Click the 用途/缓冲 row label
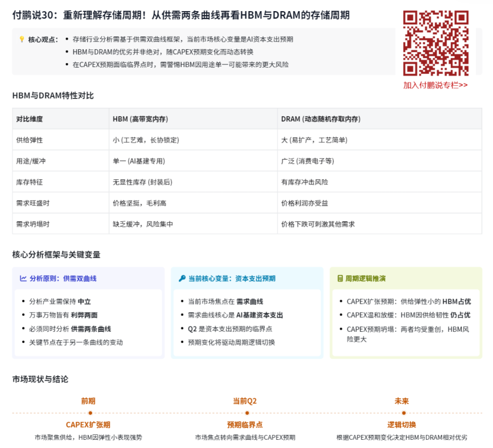This screenshot has width=493, height=448. pyautogui.click(x=31, y=161)
